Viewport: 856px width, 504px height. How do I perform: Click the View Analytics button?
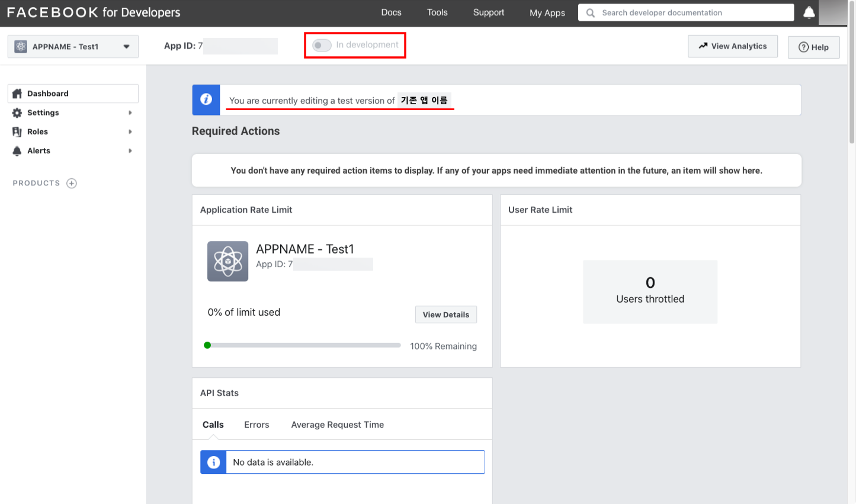click(x=733, y=46)
